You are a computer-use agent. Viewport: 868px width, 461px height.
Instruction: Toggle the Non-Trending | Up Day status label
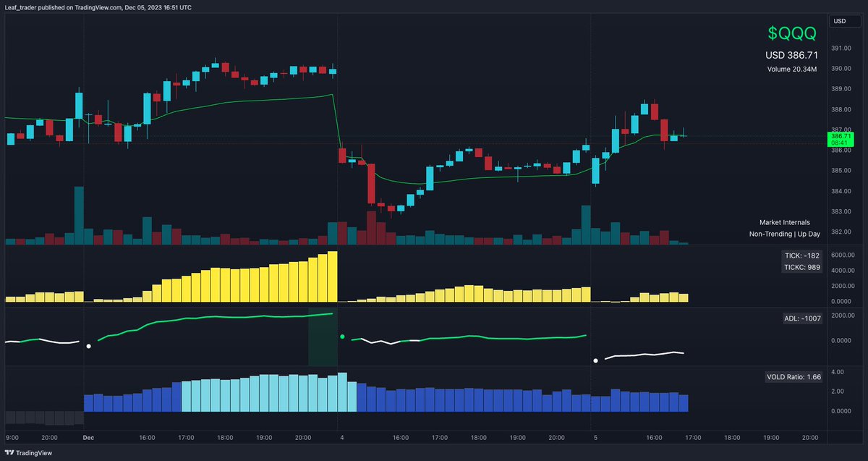tap(785, 234)
